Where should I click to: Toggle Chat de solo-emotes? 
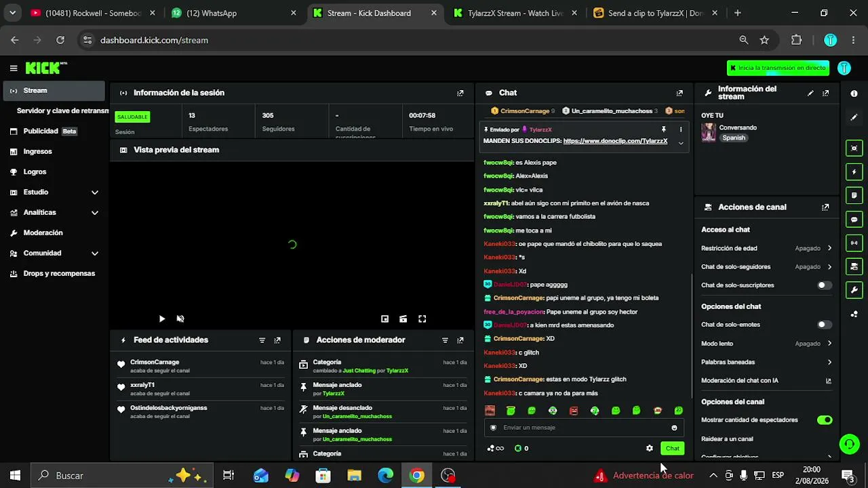click(x=824, y=325)
